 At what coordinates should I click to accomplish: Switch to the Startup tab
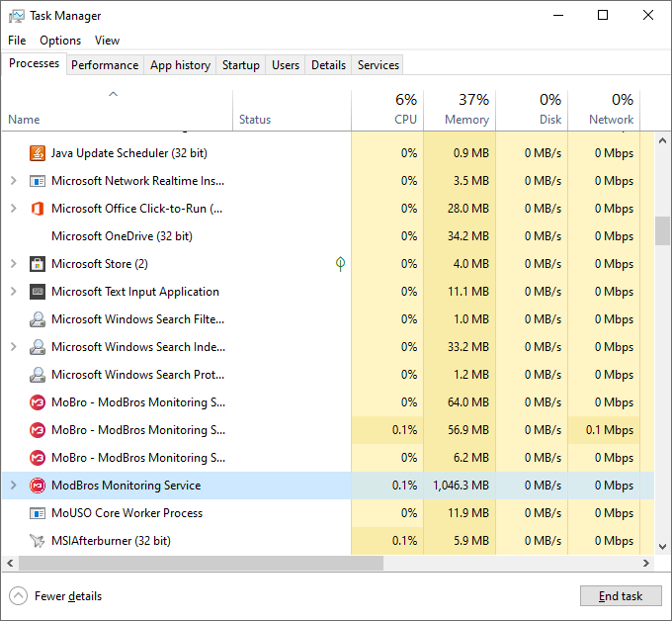click(241, 65)
